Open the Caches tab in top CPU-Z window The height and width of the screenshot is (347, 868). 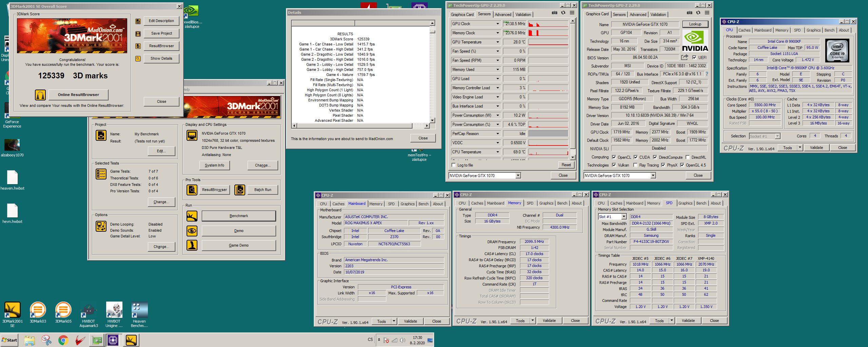744,30
